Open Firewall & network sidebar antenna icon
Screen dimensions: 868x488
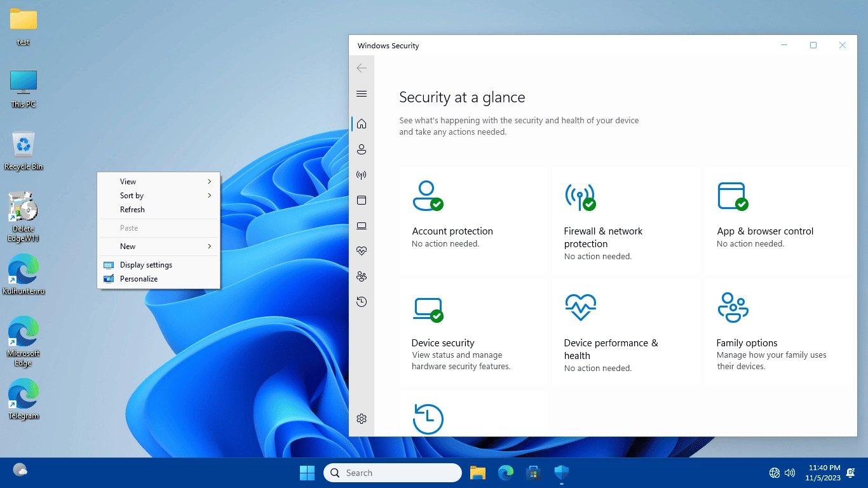tap(362, 175)
